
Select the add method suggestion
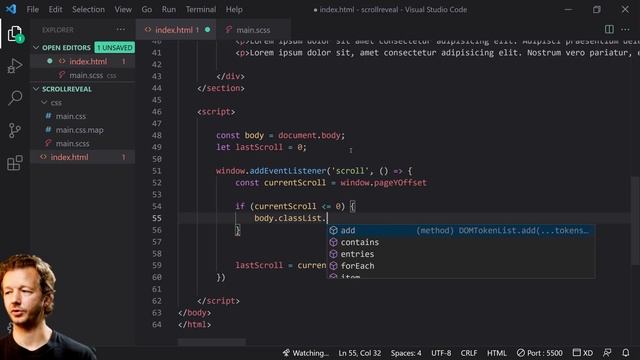click(x=461, y=230)
